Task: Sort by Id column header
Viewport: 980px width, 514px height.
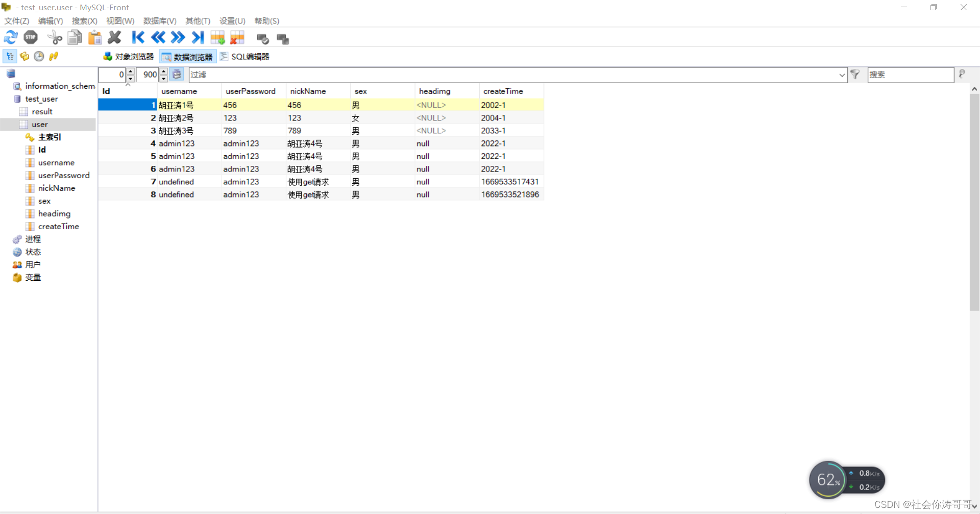Action: (128, 91)
